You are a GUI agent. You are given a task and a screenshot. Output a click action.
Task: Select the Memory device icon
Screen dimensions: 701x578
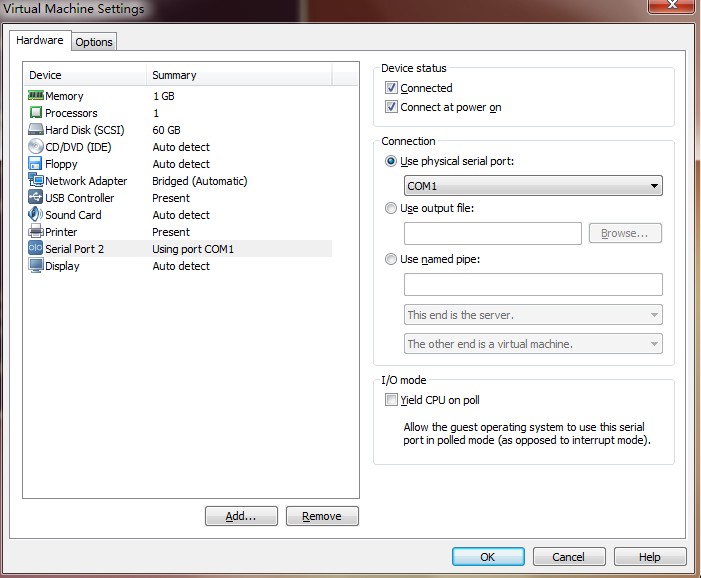[36, 95]
